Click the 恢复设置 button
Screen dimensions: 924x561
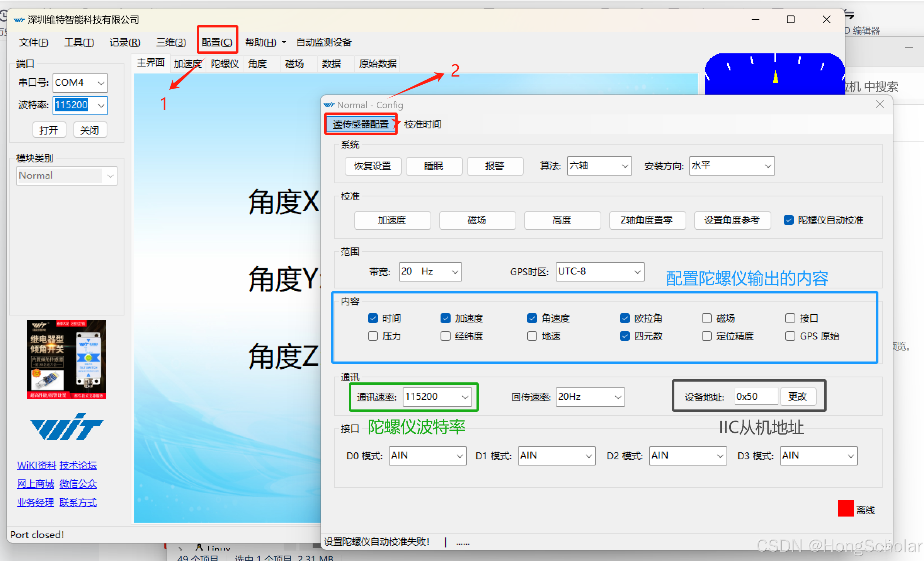373,166
